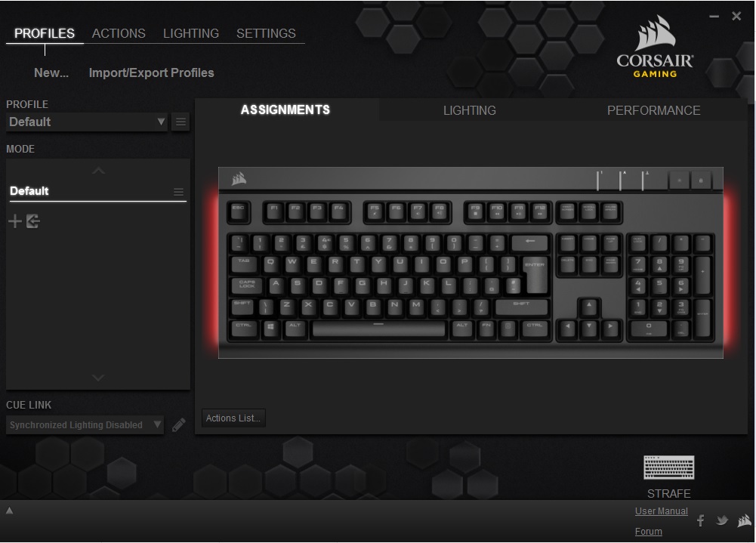Click the Actions List button

click(233, 418)
